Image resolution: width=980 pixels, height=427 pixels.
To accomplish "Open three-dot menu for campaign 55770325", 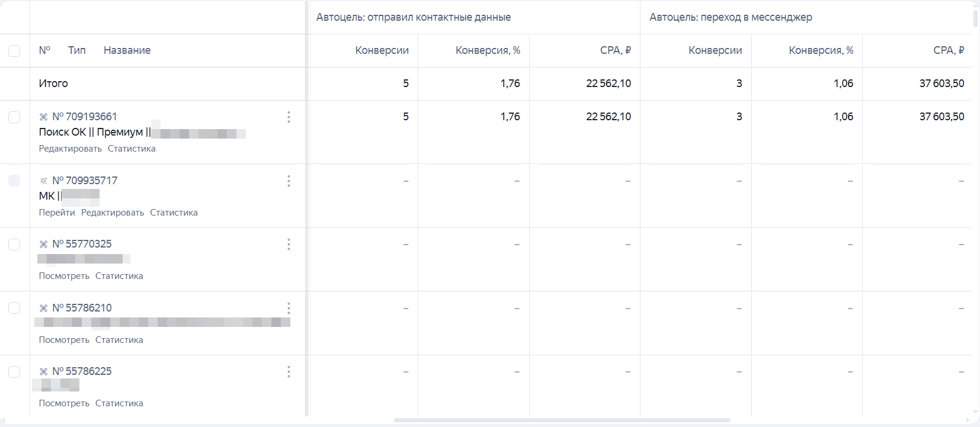I will (289, 244).
